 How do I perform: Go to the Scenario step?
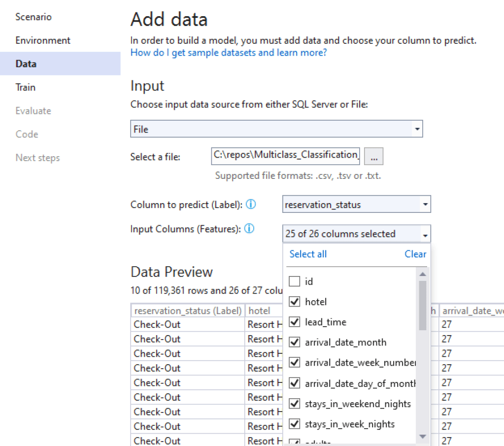click(34, 17)
